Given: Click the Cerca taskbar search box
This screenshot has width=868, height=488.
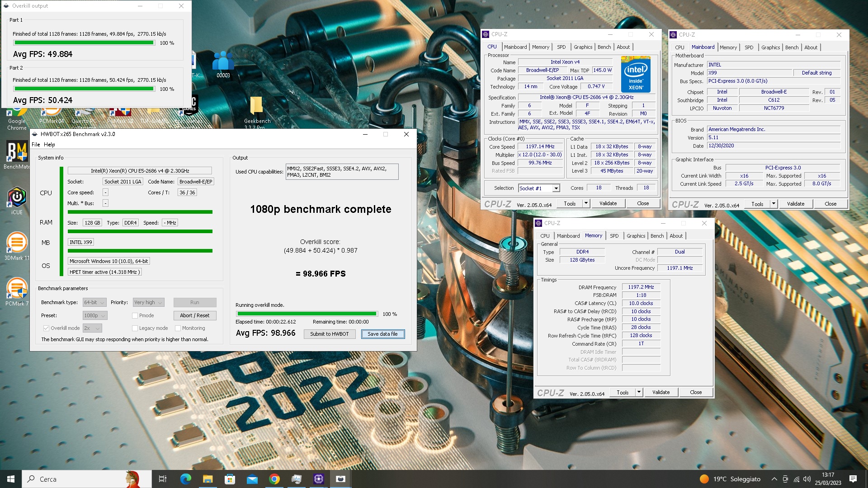Looking at the screenshot, I should [x=87, y=479].
